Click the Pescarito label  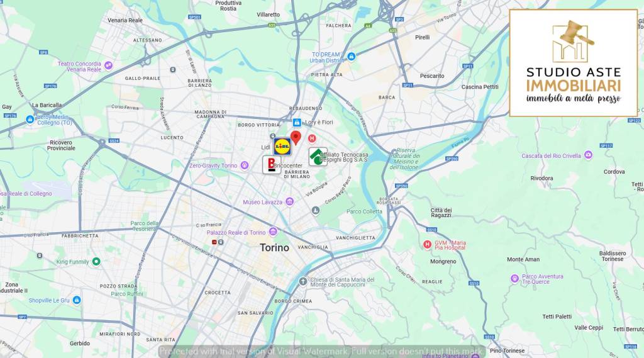point(432,76)
